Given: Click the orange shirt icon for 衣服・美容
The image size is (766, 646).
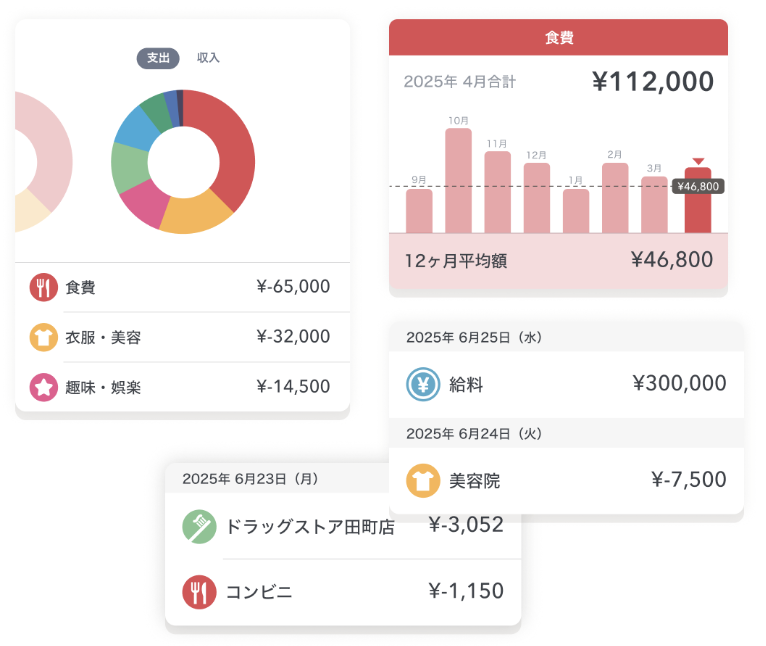Looking at the screenshot, I should coord(43,337).
